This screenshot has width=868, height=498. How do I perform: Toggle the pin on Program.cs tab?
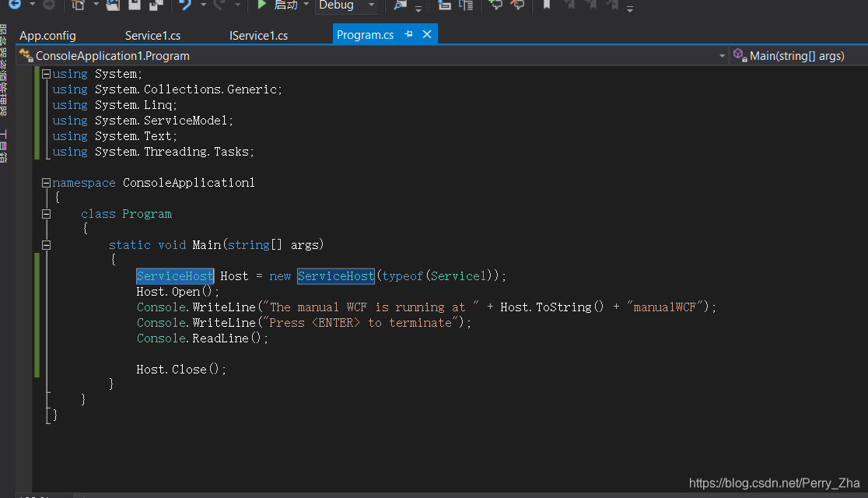tap(408, 34)
